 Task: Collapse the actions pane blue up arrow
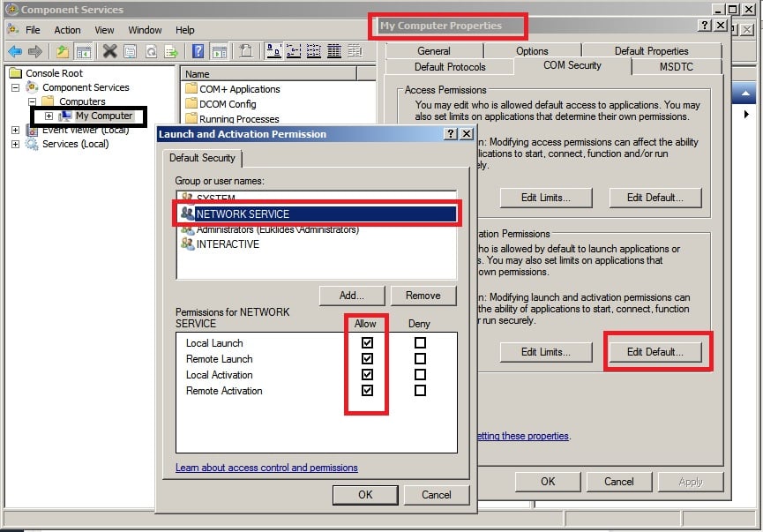[x=745, y=93]
